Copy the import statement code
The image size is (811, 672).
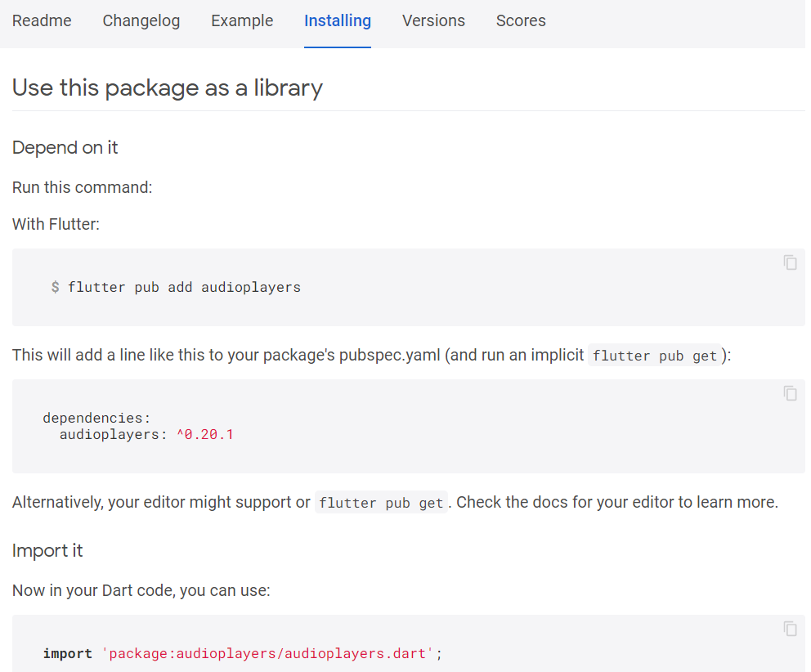790,629
